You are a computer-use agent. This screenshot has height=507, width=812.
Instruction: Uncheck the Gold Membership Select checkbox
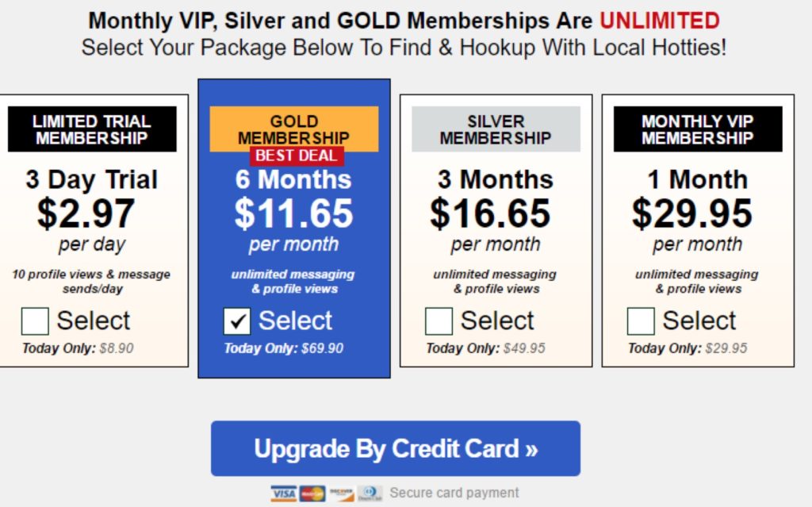click(236, 321)
